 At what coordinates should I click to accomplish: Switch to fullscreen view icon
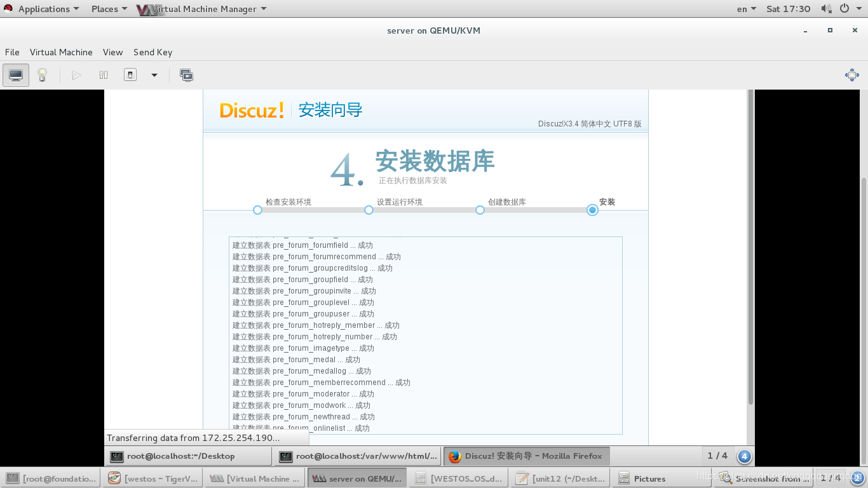(852, 75)
